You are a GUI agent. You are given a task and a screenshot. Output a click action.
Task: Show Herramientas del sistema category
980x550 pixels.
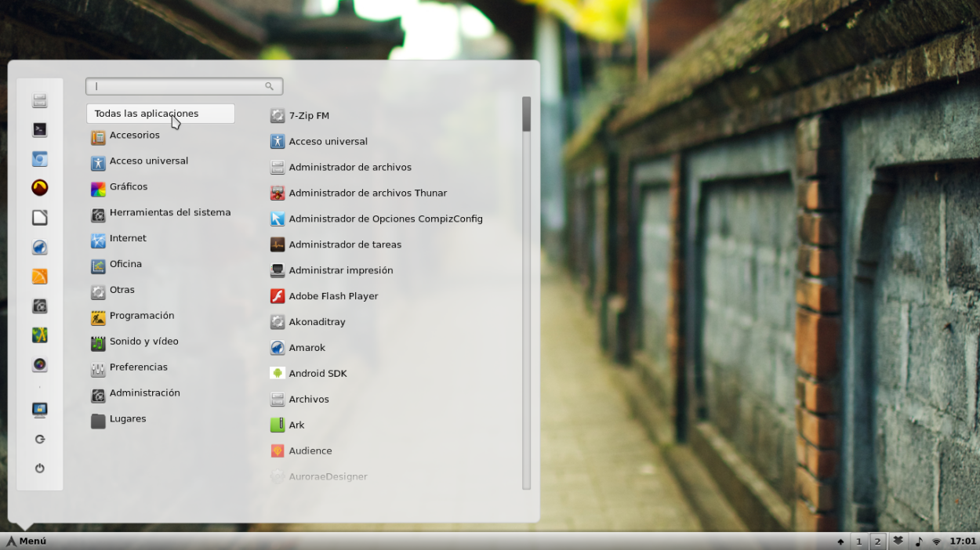click(x=161, y=213)
